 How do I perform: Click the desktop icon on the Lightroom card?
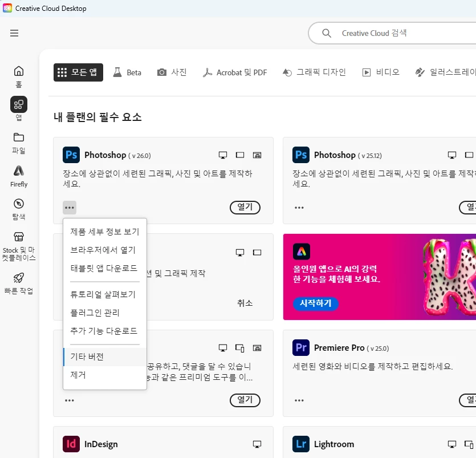[452, 444]
